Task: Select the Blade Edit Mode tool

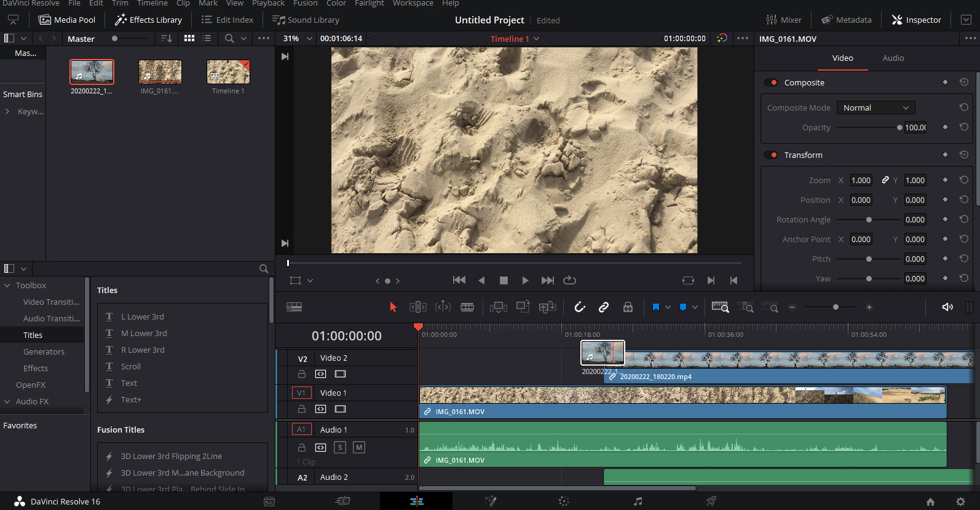Action: coord(467,307)
